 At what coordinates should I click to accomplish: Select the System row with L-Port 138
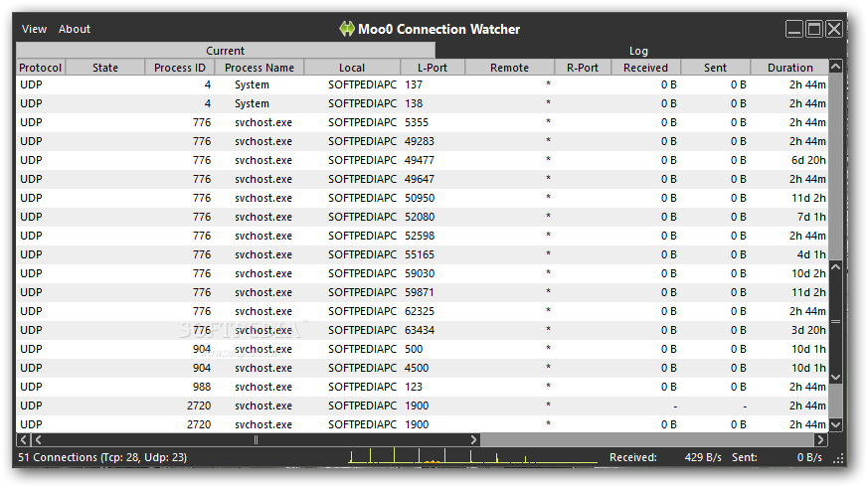tap(423, 103)
